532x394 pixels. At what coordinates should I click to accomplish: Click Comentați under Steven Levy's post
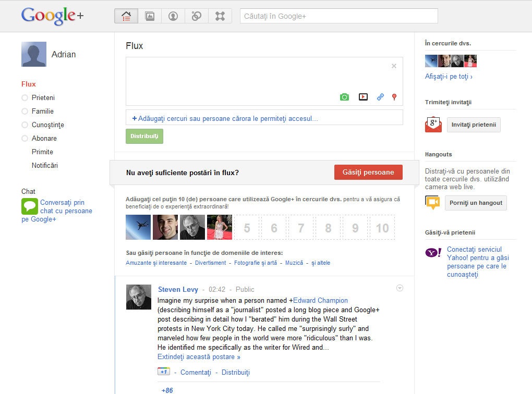point(196,372)
